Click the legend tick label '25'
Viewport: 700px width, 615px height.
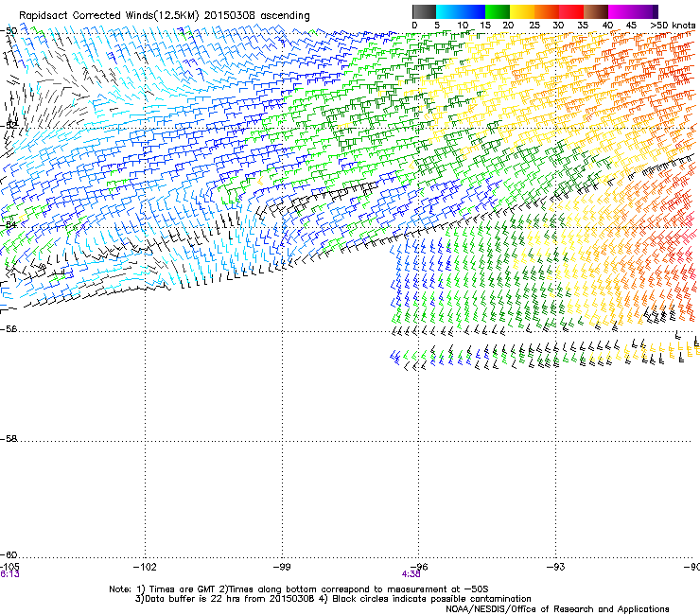coord(534,26)
